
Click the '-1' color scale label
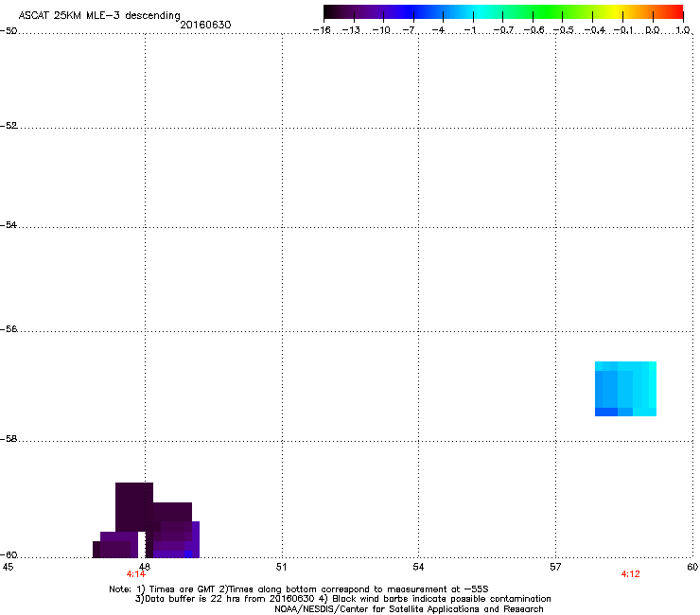click(469, 30)
